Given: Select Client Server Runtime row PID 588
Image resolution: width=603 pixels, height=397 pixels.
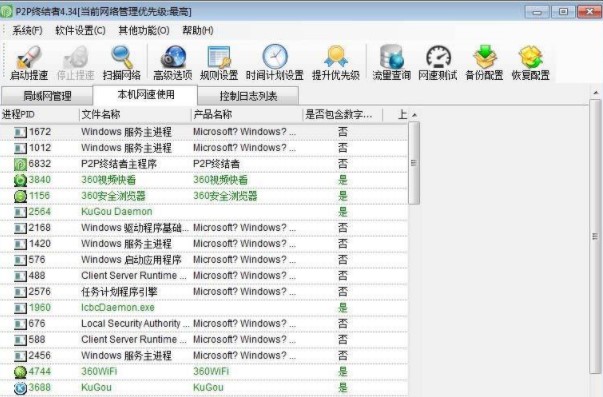Looking at the screenshot, I should [x=204, y=340].
